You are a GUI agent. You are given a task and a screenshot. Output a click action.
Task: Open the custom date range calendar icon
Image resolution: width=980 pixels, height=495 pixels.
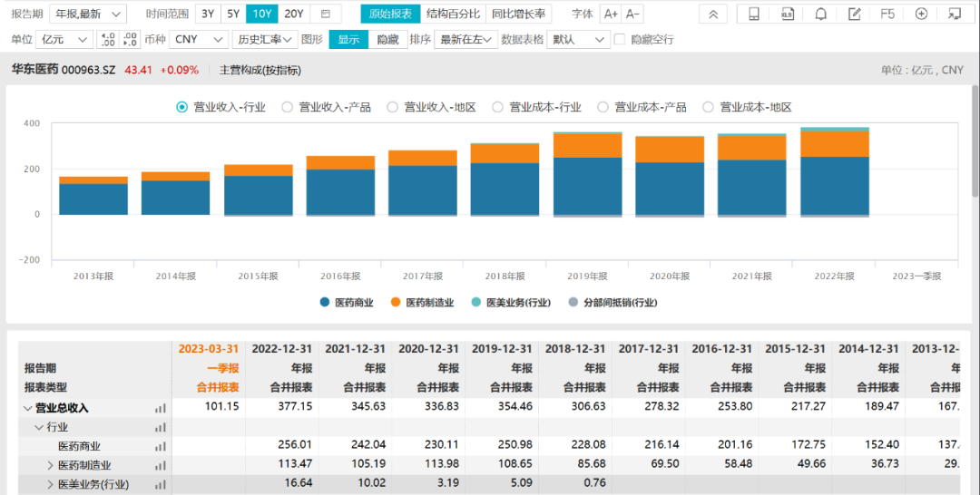[x=325, y=14]
